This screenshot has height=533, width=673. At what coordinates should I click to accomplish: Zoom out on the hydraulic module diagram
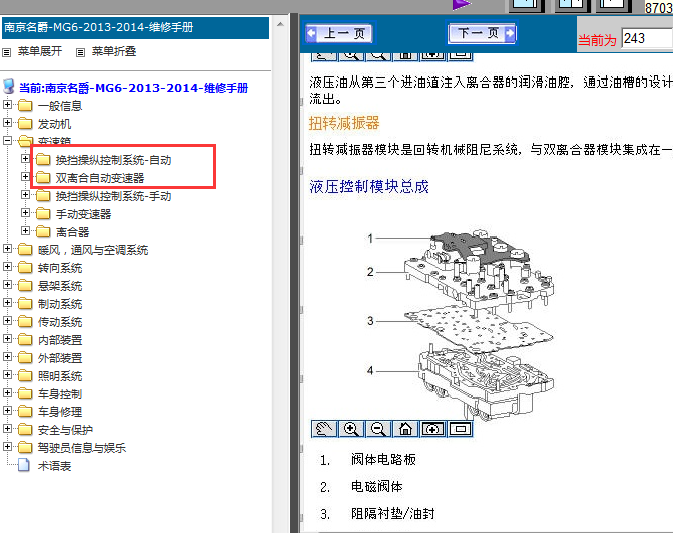(x=378, y=429)
